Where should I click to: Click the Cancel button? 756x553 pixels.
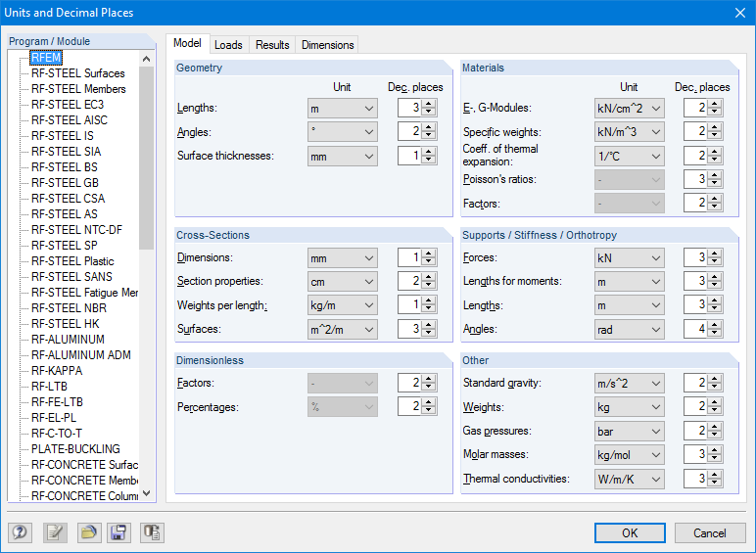pos(710,532)
